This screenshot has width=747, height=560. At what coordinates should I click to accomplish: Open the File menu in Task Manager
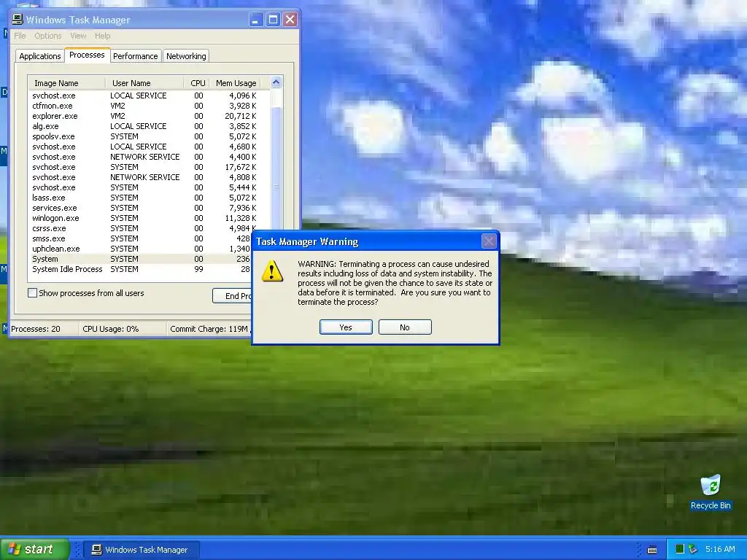coord(20,36)
